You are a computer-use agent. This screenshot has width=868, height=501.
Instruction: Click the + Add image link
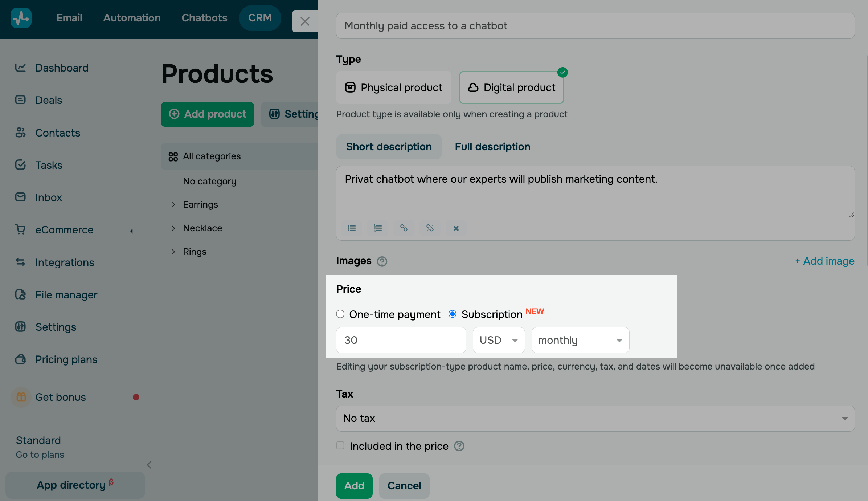824,261
